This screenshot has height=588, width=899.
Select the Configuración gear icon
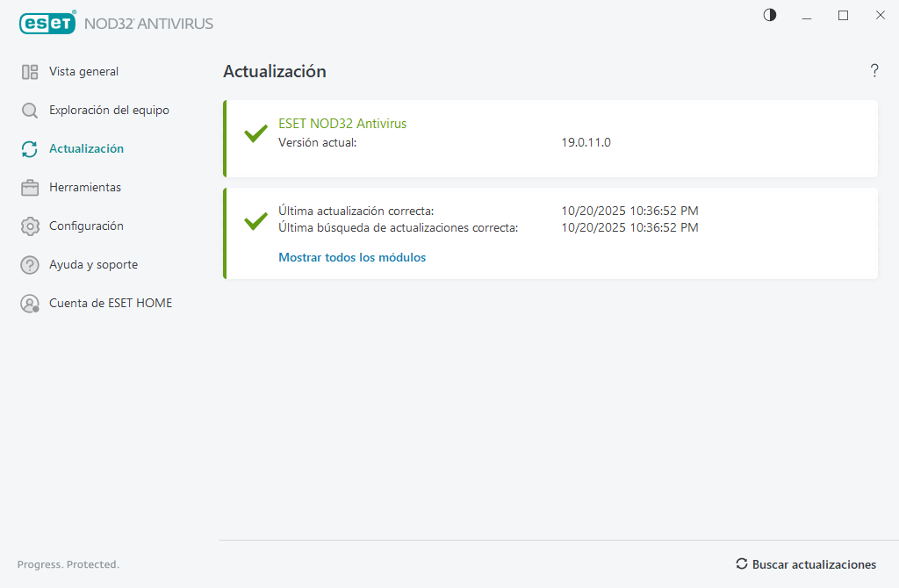[29, 226]
